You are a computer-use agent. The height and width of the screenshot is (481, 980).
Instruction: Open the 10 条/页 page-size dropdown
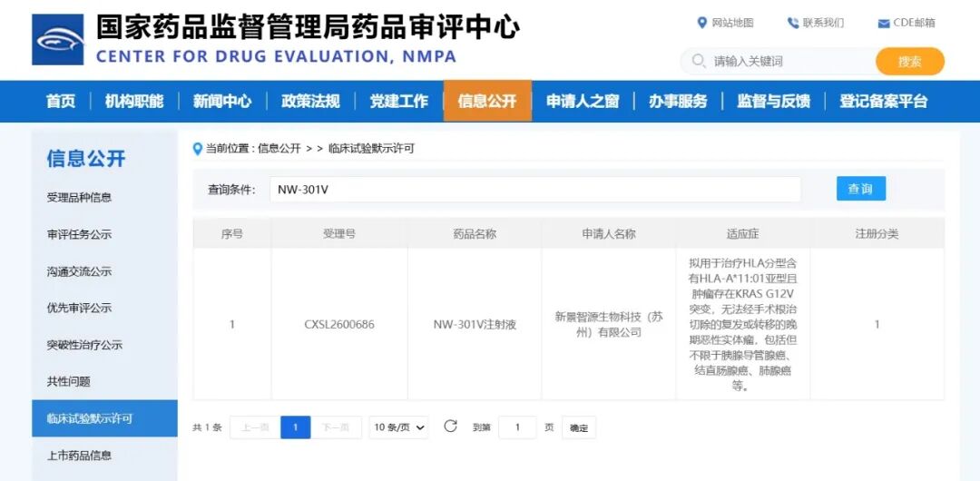point(398,427)
